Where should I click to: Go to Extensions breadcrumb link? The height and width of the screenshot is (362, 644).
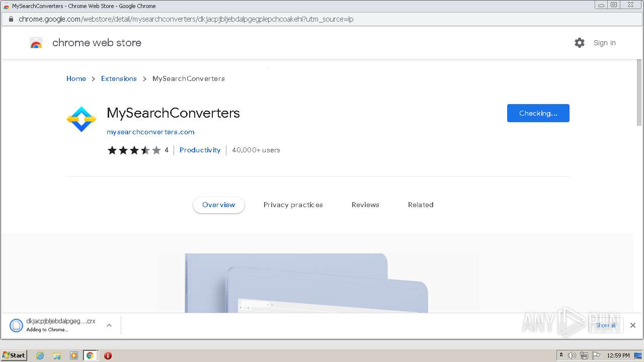pos(119,78)
